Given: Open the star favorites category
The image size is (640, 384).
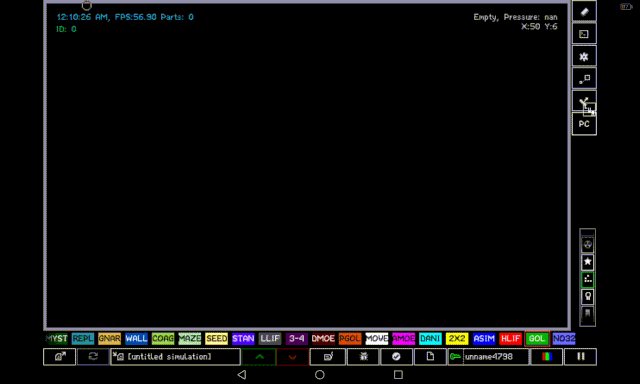Looking at the screenshot, I should (x=587, y=262).
